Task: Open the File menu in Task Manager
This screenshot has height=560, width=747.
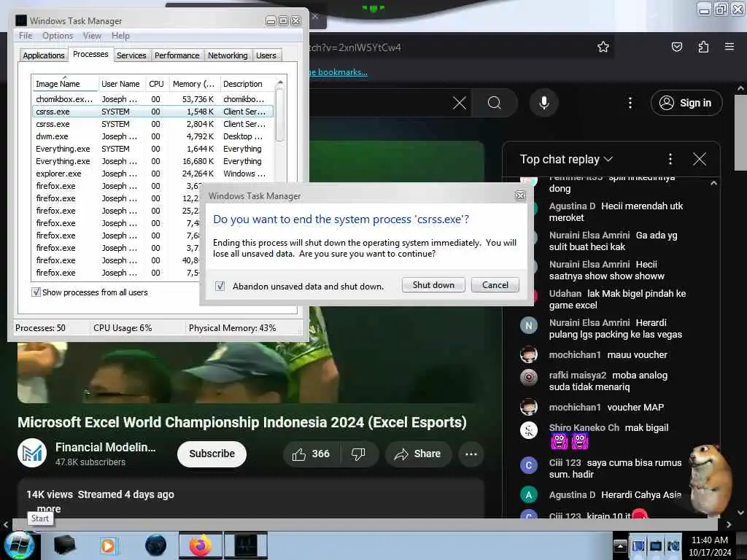Action: (26, 36)
